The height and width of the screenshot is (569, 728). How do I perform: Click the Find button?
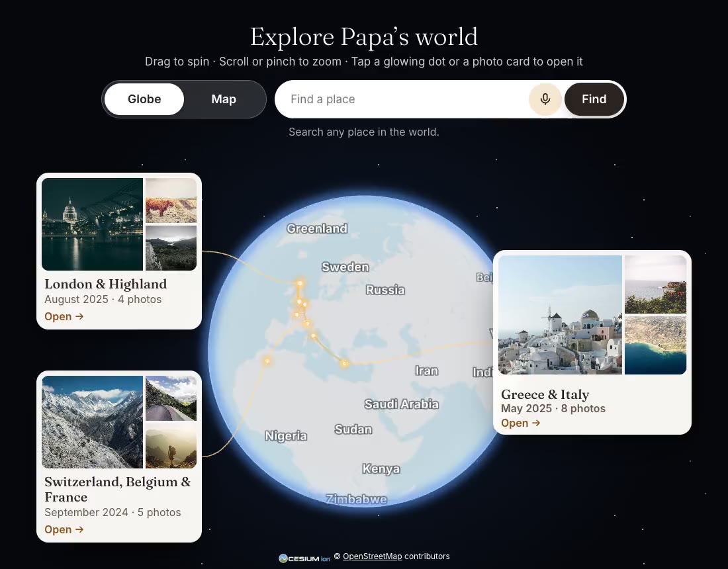(x=594, y=99)
